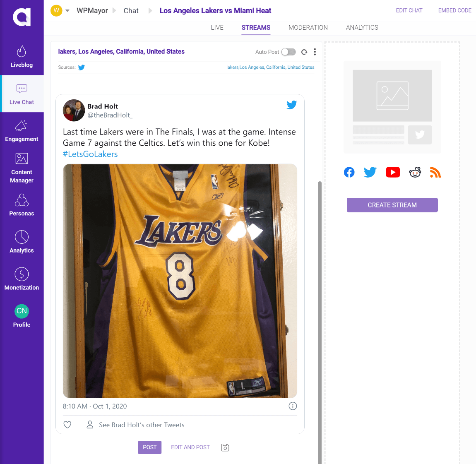Switch to the STREAMS tab
Image resolution: width=476 pixels, height=464 pixels.
pyautogui.click(x=256, y=28)
